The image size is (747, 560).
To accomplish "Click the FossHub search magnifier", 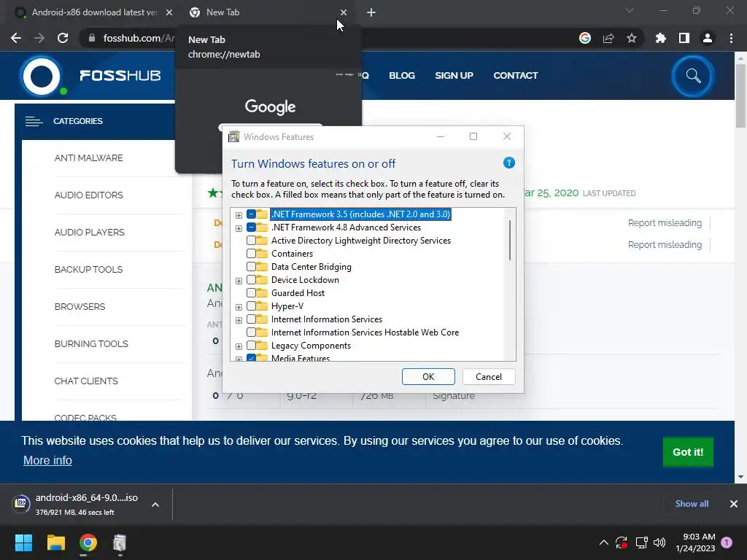I will [x=693, y=76].
